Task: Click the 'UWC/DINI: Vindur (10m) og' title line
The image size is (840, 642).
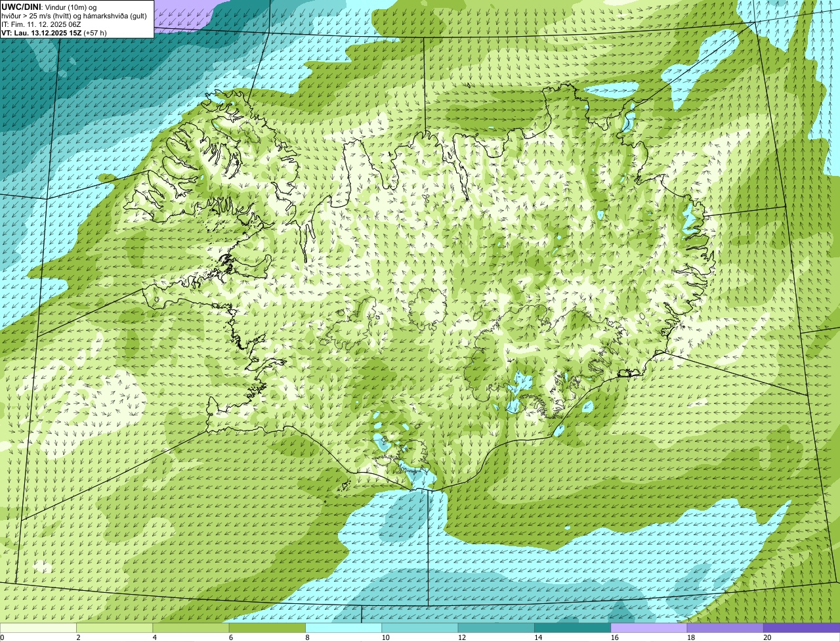Action: pyautogui.click(x=49, y=7)
